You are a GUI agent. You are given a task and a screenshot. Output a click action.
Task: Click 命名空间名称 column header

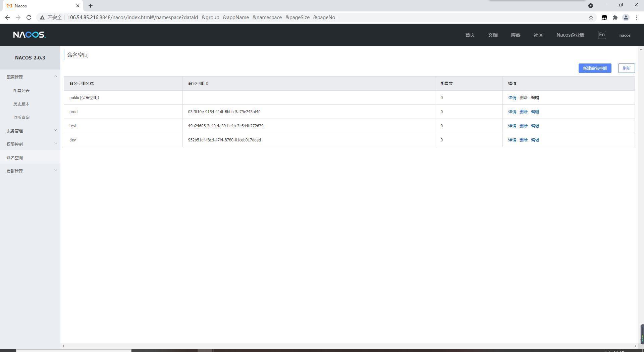coord(82,84)
